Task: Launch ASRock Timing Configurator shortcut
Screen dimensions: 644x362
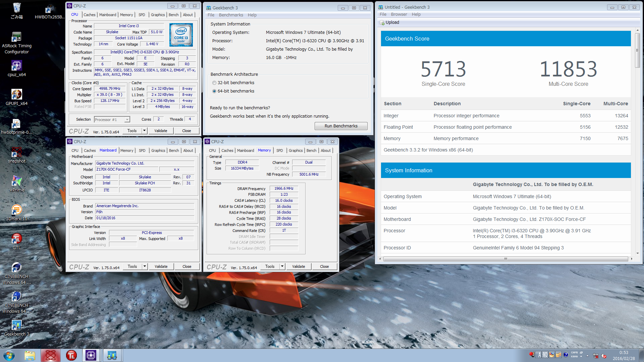Action: pyautogui.click(x=16, y=43)
